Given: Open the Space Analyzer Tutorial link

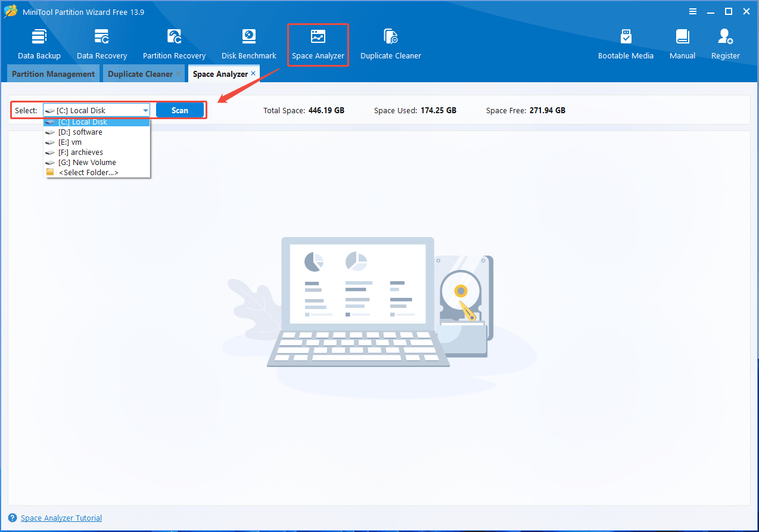Looking at the screenshot, I should point(61,518).
